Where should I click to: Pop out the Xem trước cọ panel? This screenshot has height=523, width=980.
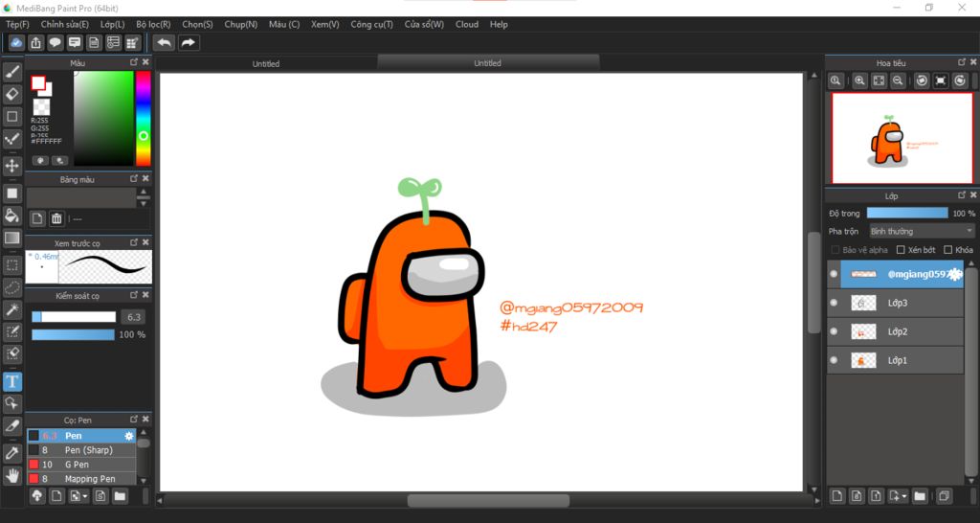[134, 242]
